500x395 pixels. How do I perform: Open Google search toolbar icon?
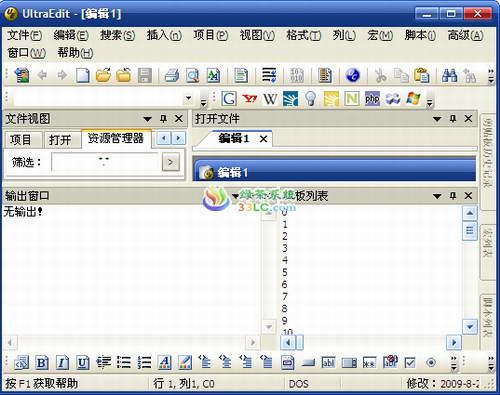(x=229, y=99)
